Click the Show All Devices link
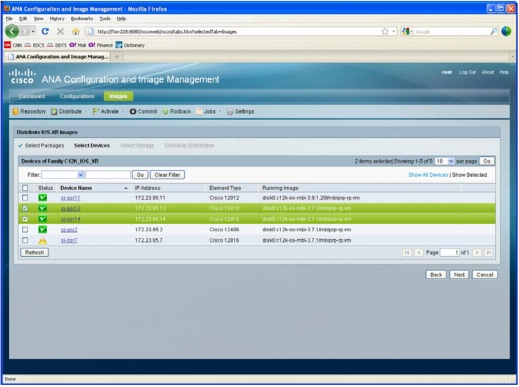This screenshot has height=387, width=519. (428, 175)
